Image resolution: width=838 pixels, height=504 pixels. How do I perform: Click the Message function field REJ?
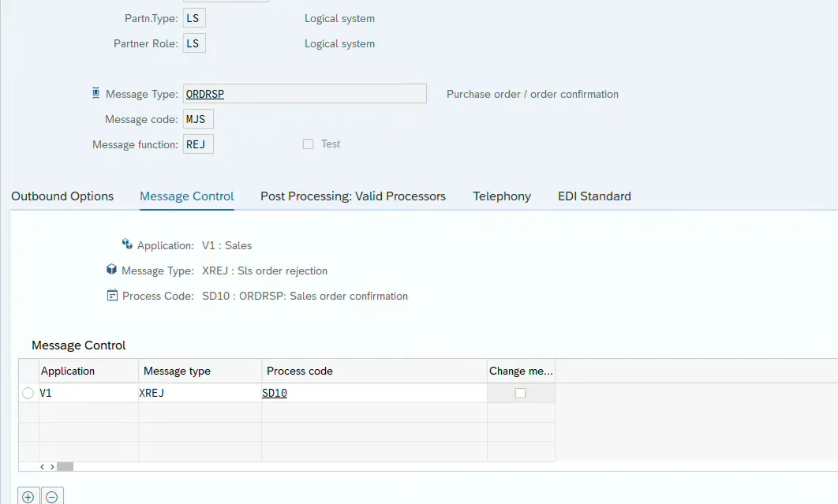(x=198, y=144)
